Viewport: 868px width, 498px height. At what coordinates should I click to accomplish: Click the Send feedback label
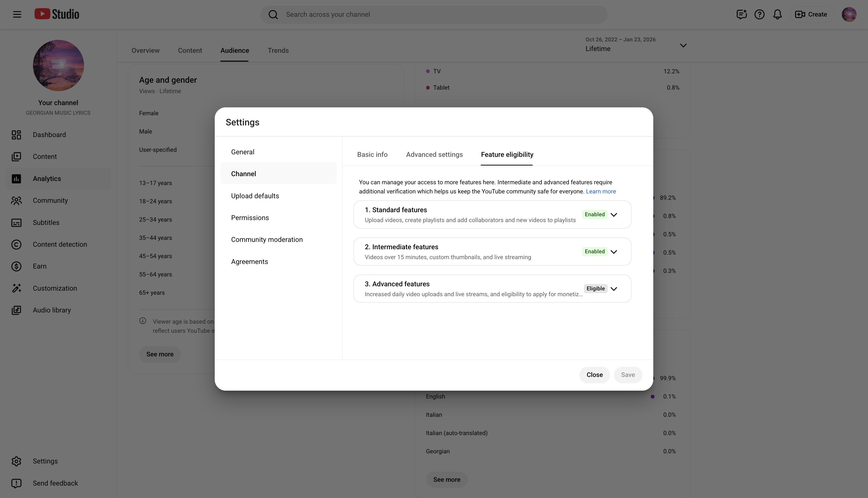tap(55, 483)
